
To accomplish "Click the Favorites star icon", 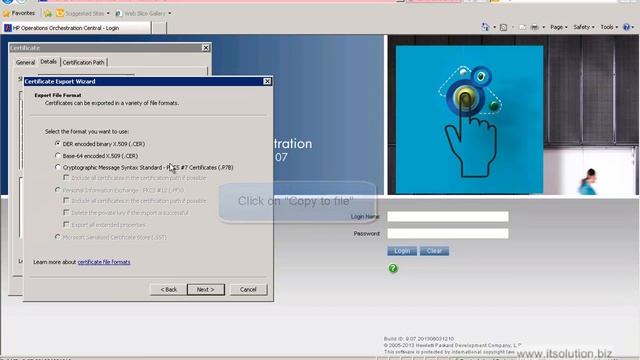I will 6,13.
